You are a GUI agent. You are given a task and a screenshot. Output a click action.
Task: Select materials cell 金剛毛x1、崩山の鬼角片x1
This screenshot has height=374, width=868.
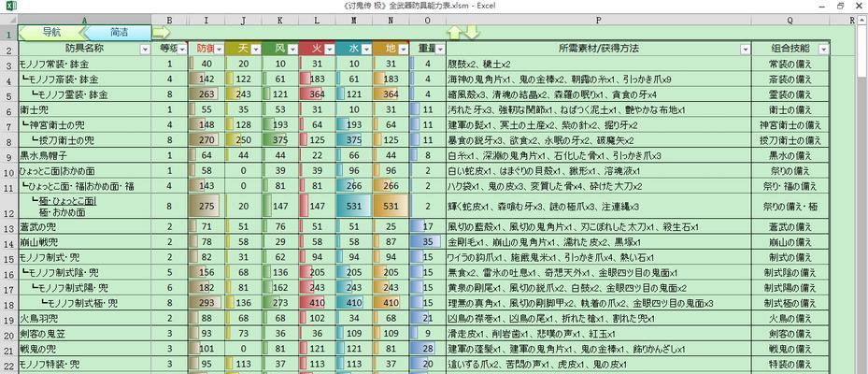598,242
